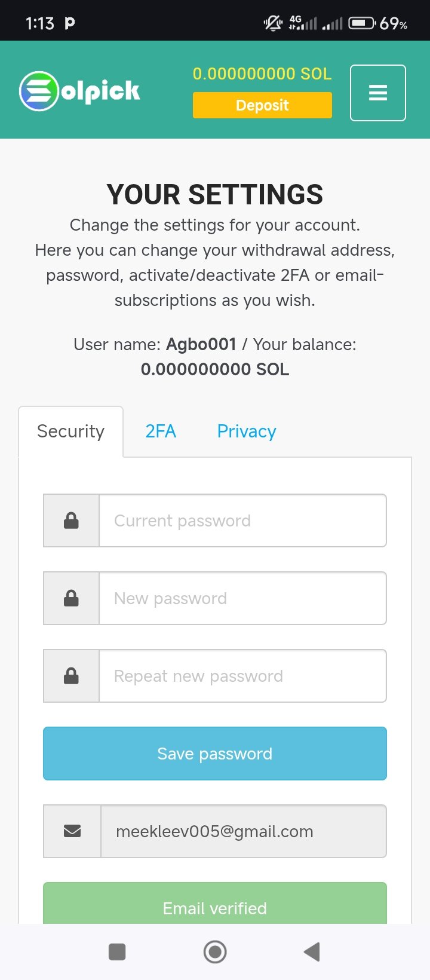Switch to the Privacy tab
Viewport: 430px width, 980px height.
click(247, 431)
